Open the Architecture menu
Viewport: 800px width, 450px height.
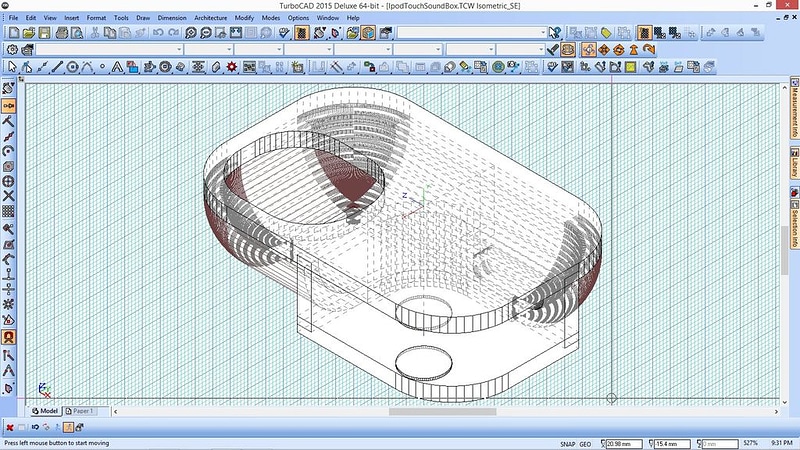(210, 18)
